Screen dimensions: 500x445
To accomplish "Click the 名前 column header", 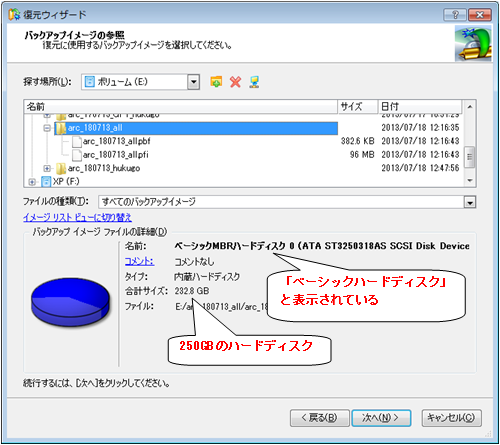I will click(181, 107).
